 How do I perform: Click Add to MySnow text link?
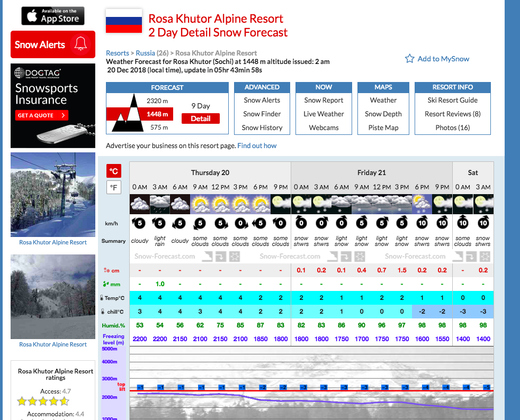point(443,59)
